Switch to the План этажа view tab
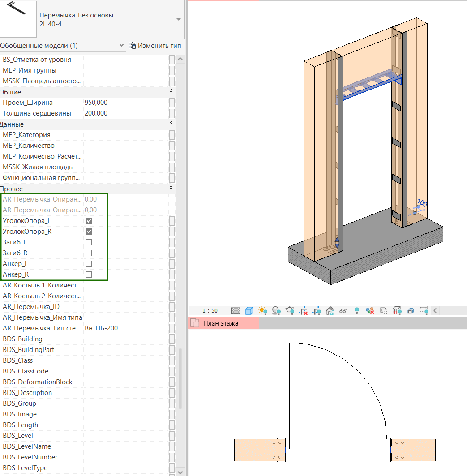The height and width of the screenshot is (476, 467). [220, 323]
